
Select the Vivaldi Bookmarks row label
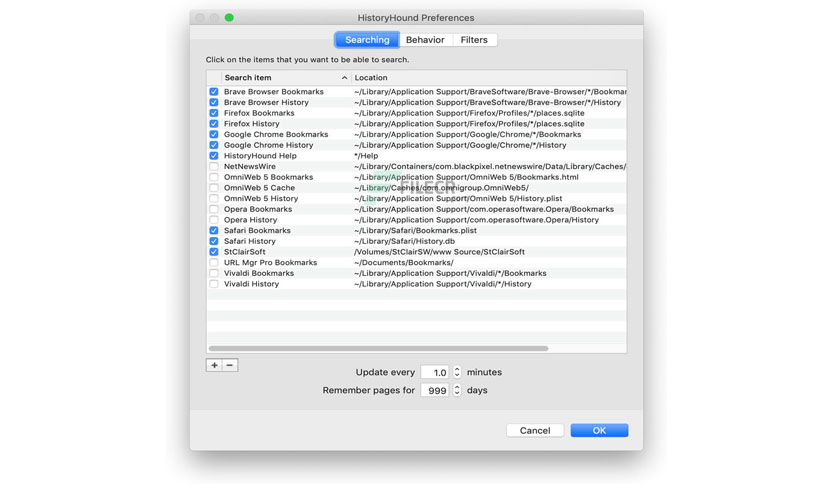259,273
